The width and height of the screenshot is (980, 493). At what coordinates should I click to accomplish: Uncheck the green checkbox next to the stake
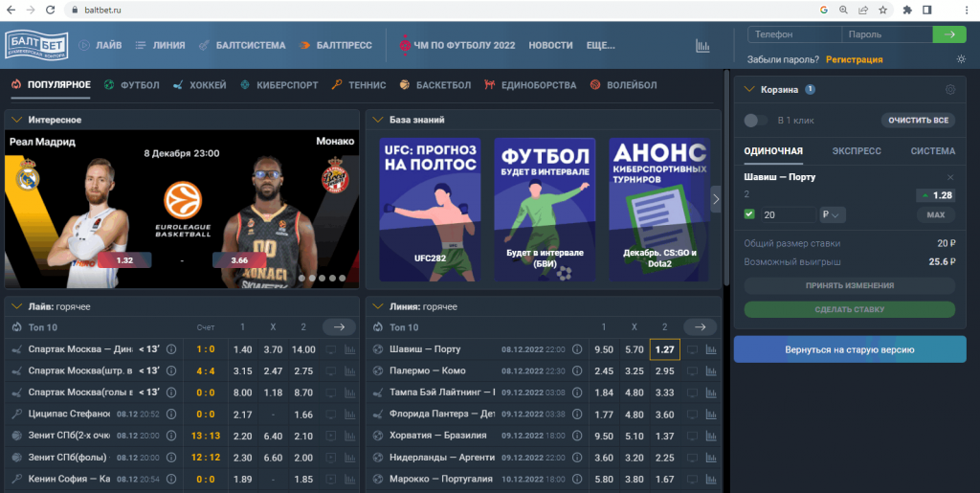[749, 214]
